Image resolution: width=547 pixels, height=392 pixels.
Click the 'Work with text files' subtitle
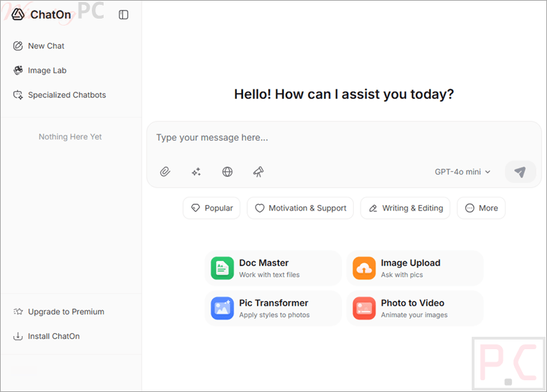point(269,275)
